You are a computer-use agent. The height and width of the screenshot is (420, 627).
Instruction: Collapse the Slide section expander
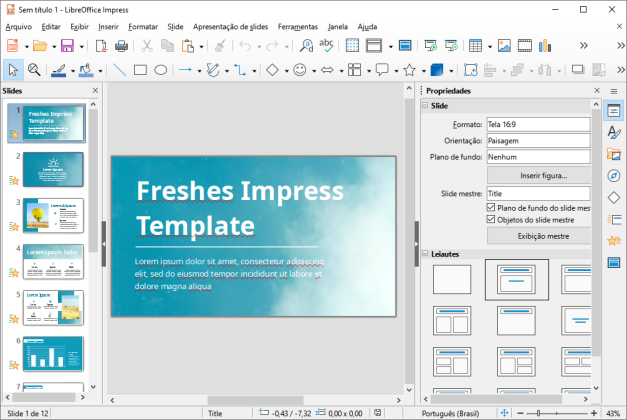point(425,106)
